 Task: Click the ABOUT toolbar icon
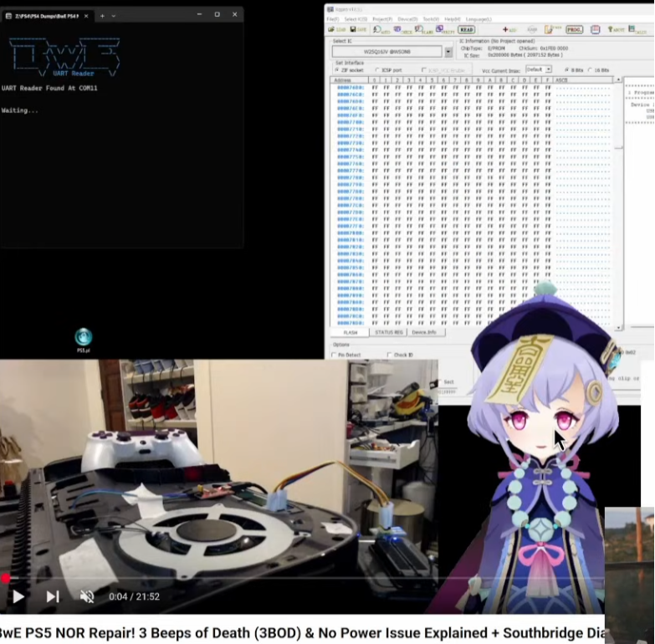tap(616, 29)
